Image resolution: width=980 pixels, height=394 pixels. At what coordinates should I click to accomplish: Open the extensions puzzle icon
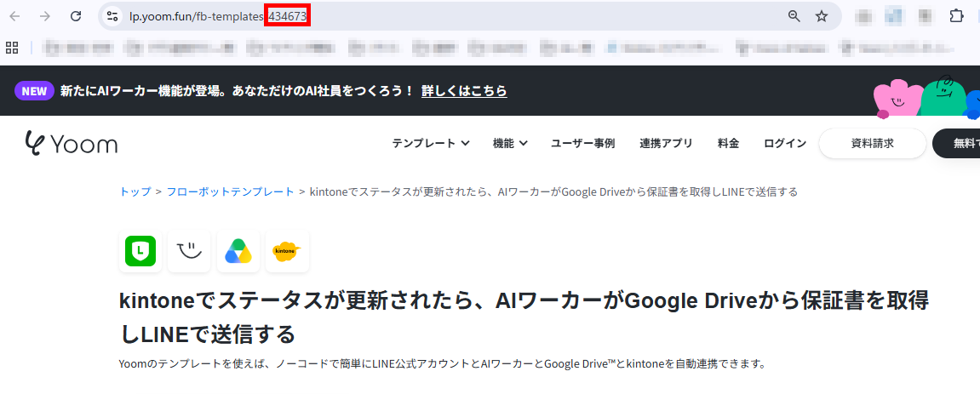coord(956,16)
